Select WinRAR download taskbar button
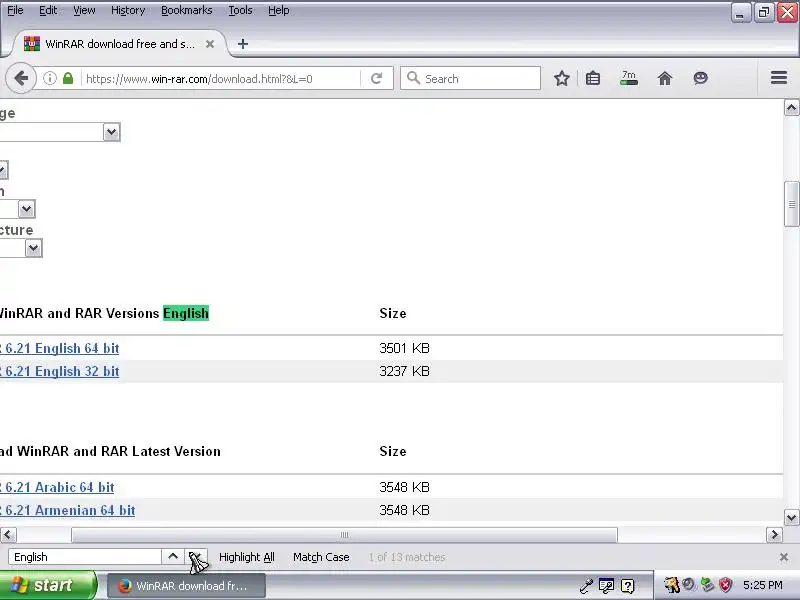 click(186, 586)
